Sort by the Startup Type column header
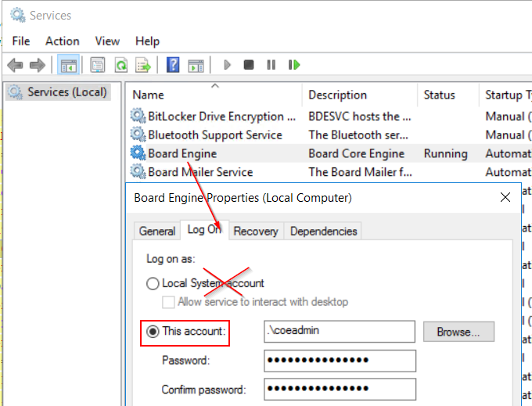Viewport: 532px width, 406px height. click(505, 95)
